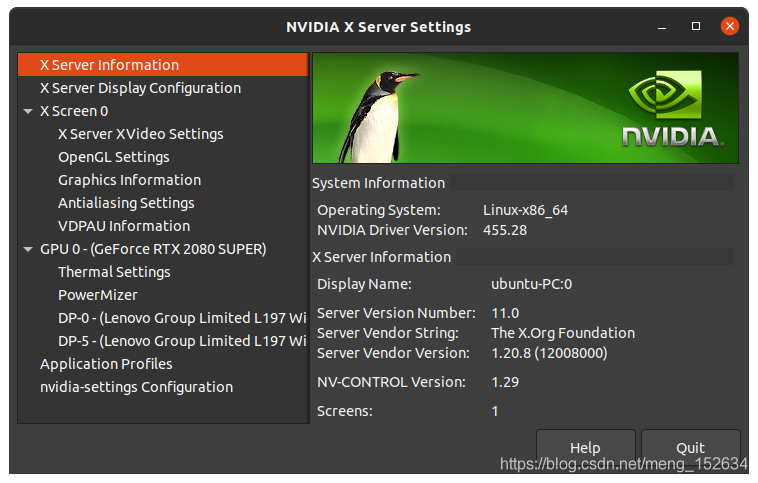Click the driver version value 455.28

(505, 230)
